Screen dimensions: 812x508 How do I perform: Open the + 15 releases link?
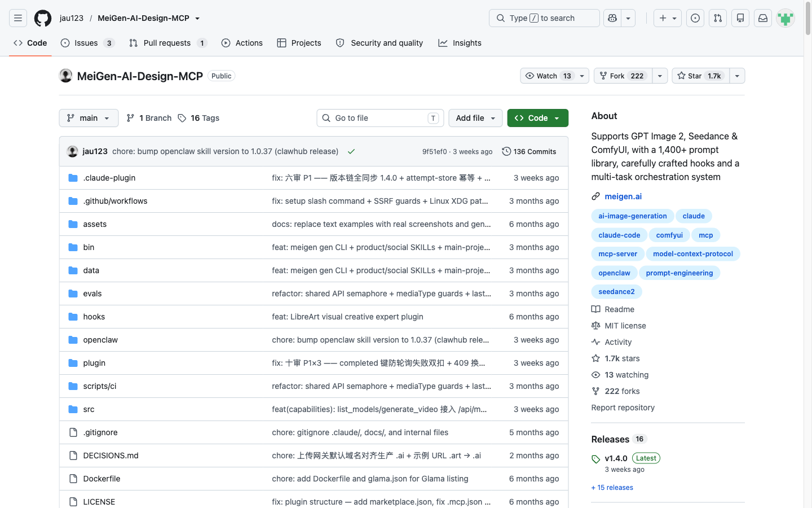tap(612, 488)
